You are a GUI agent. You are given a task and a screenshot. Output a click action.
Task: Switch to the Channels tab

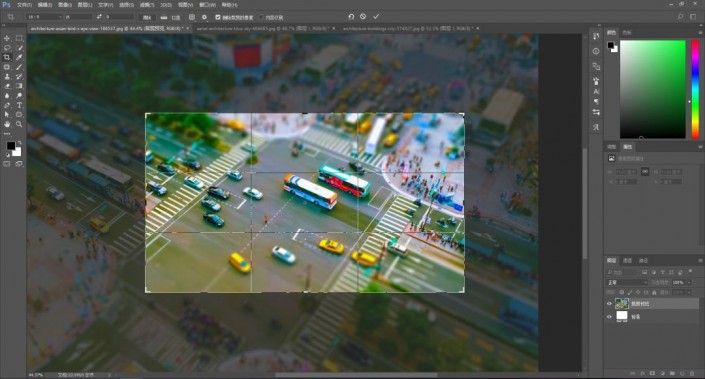[x=627, y=260]
